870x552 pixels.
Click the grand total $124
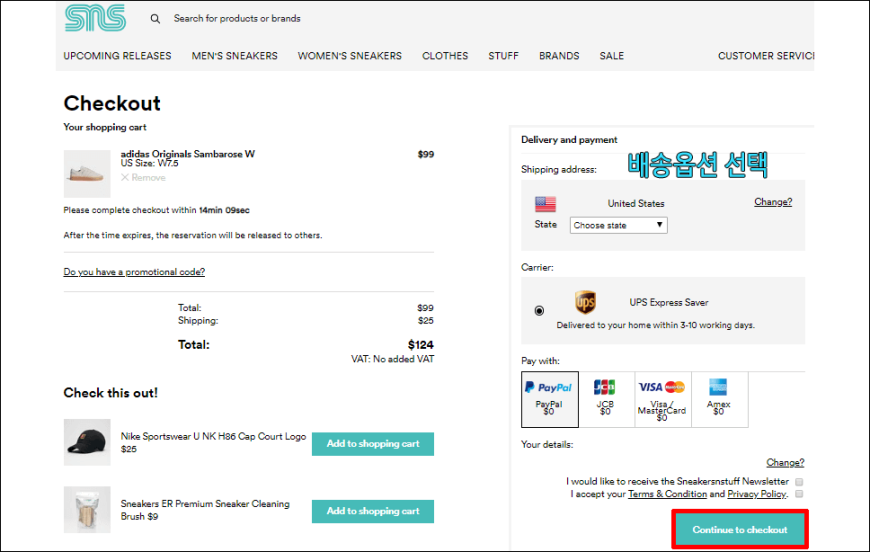point(421,345)
